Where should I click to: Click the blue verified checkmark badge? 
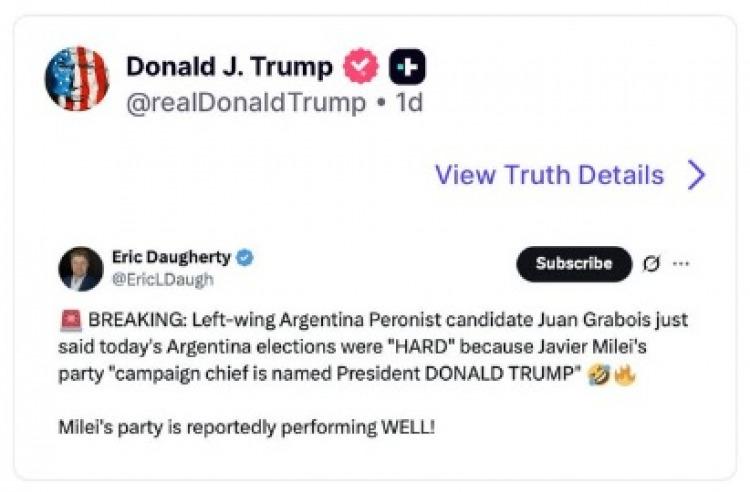point(245,258)
